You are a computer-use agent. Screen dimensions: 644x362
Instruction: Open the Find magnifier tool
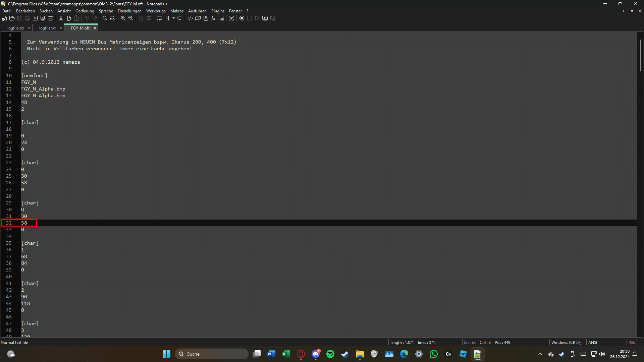click(105, 18)
